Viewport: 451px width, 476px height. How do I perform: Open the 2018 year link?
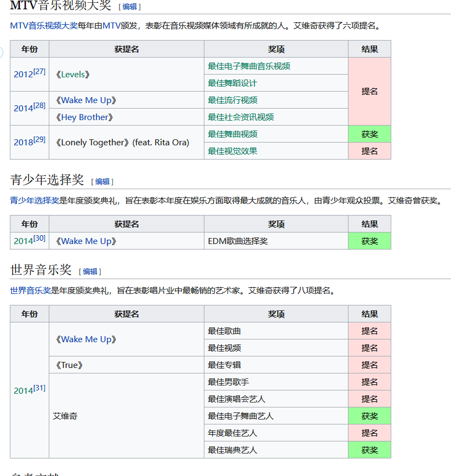(24, 143)
